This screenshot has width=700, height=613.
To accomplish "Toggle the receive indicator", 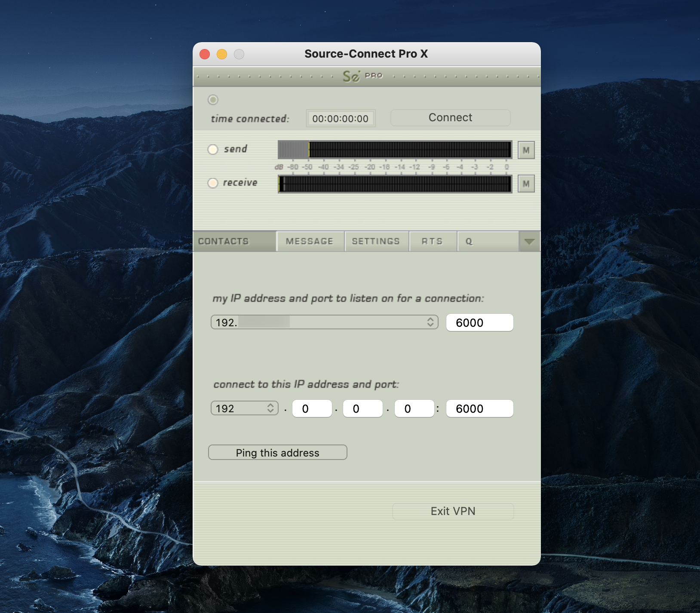I will tap(213, 183).
